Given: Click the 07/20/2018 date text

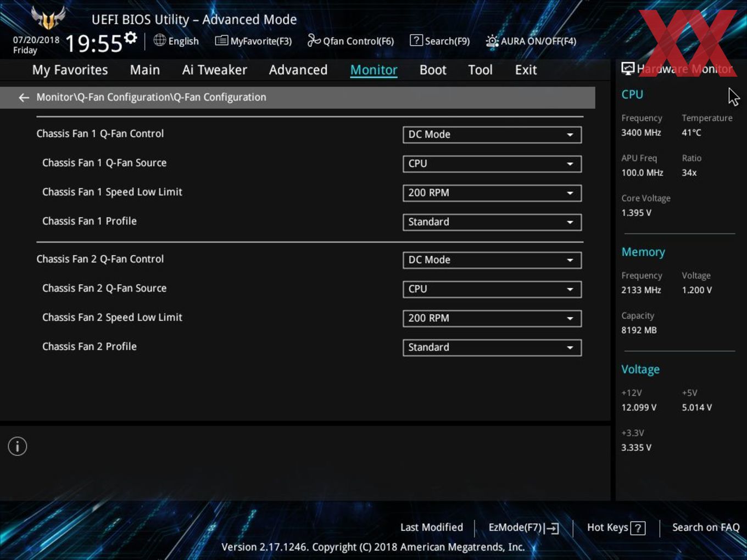Looking at the screenshot, I should coord(36,40).
